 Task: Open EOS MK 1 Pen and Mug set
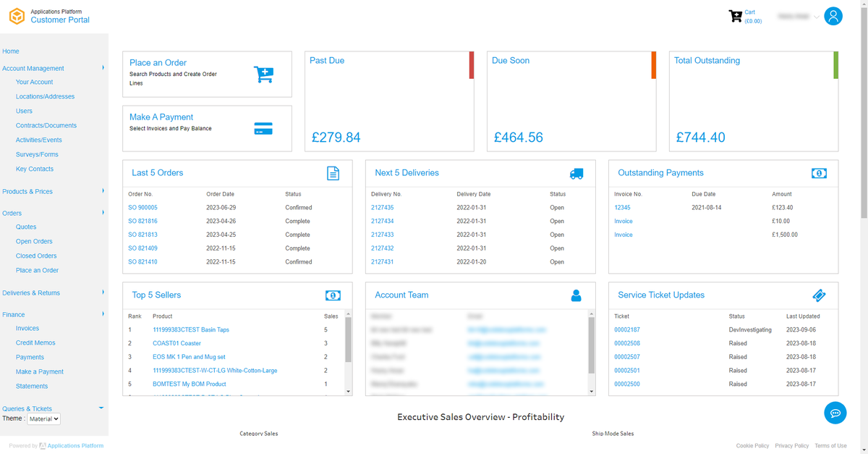click(189, 357)
